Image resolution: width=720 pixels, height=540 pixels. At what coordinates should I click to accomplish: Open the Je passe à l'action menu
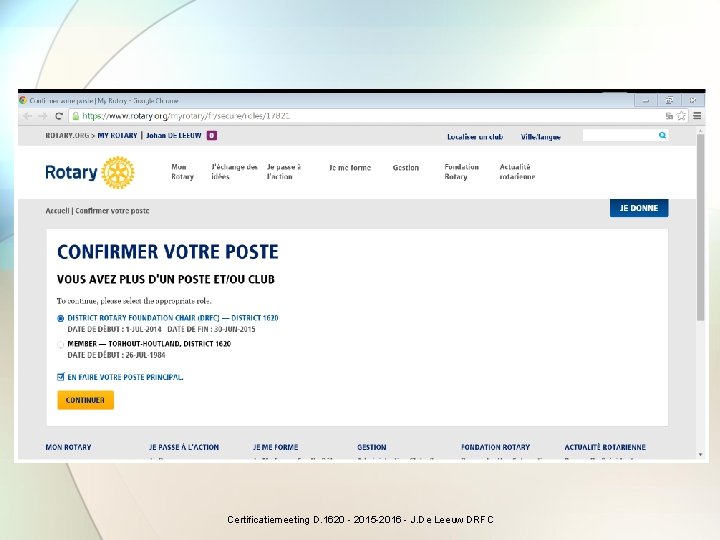[x=284, y=172]
